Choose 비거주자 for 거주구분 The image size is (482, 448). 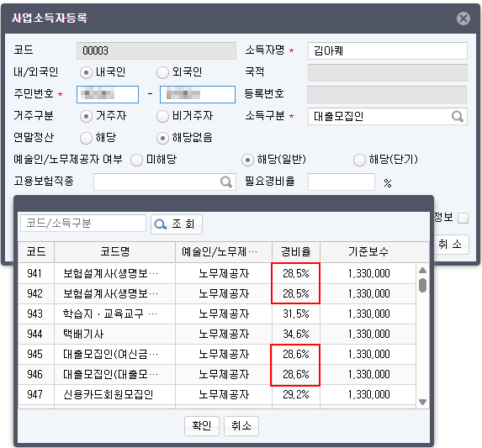(x=162, y=117)
